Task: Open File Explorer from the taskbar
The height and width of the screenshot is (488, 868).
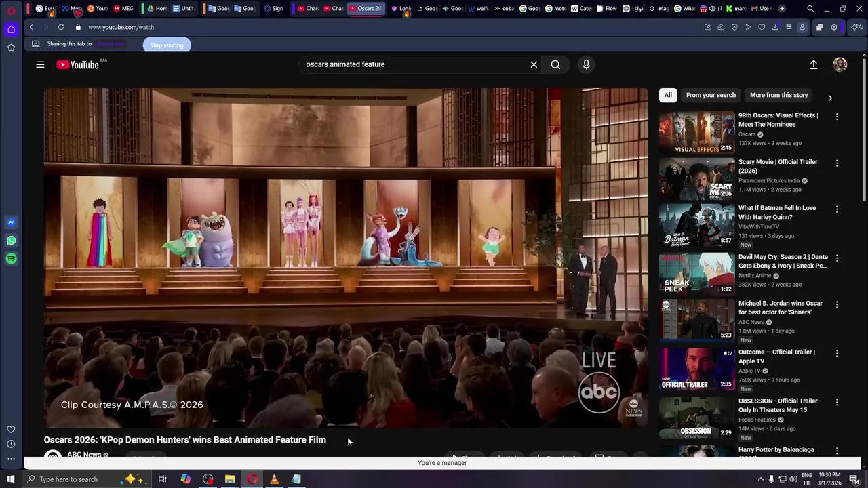Action: [230, 479]
